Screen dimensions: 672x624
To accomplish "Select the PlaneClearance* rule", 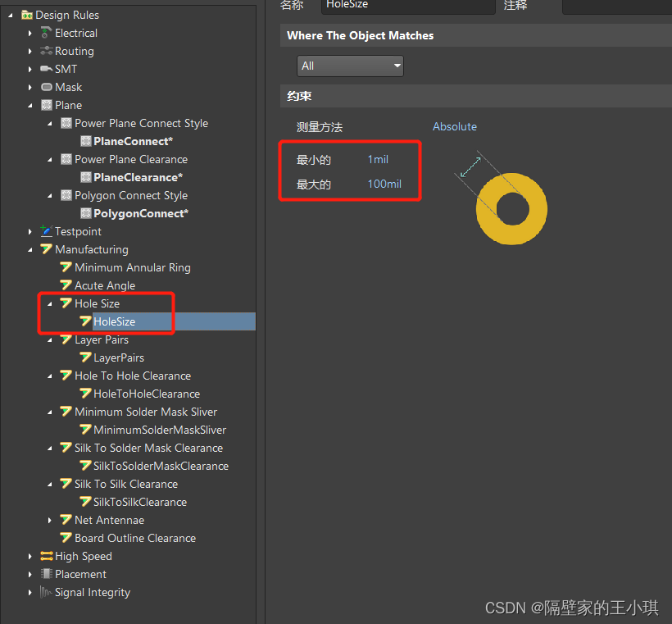I will (x=138, y=177).
